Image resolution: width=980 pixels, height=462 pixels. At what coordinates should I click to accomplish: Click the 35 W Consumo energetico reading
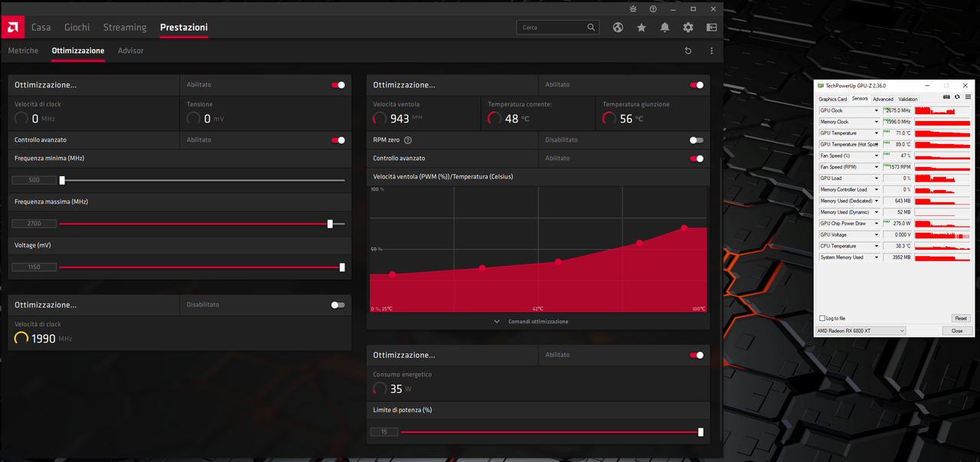click(396, 389)
